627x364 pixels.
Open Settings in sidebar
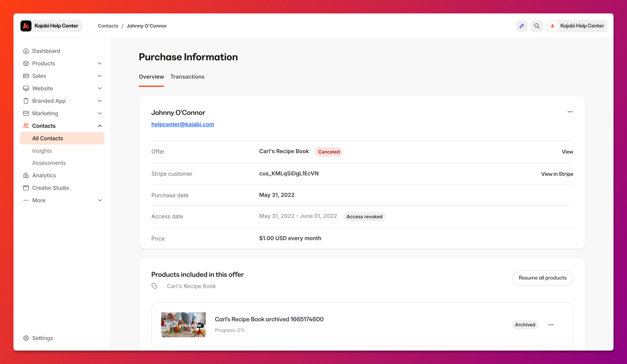tap(43, 338)
